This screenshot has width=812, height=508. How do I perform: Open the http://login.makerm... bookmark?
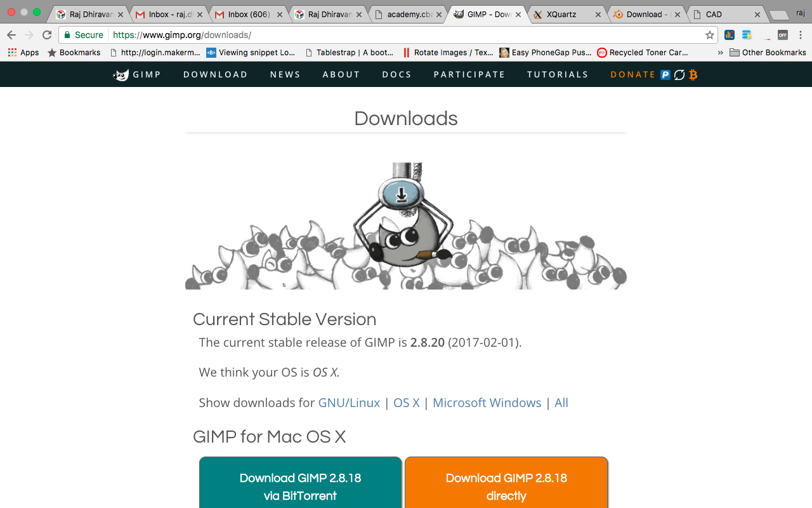[155, 53]
